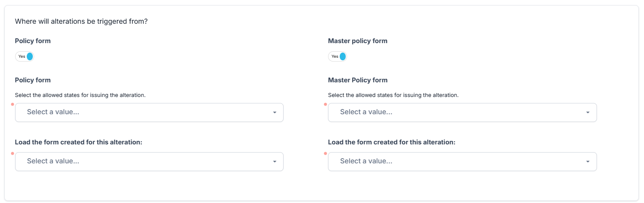Screen dimensions: 644x203
Task: Click required dot beside Policy form states dropdown
Action: (x=13, y=104)
